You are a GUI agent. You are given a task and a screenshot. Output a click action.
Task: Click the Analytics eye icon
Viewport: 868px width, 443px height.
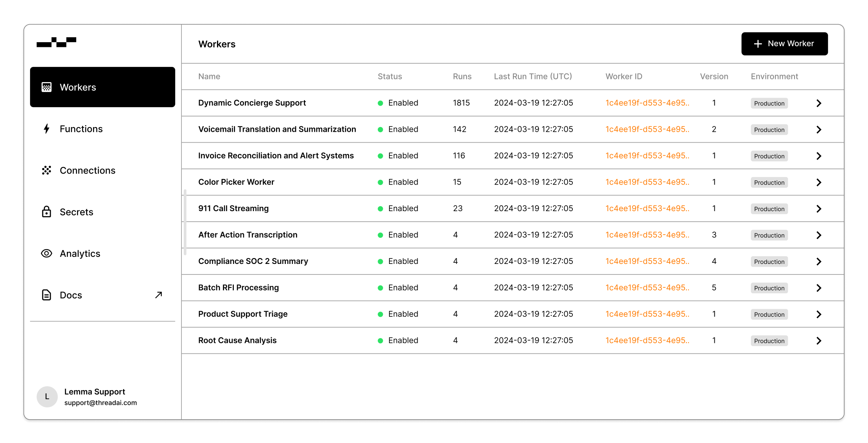coord(47,253)
